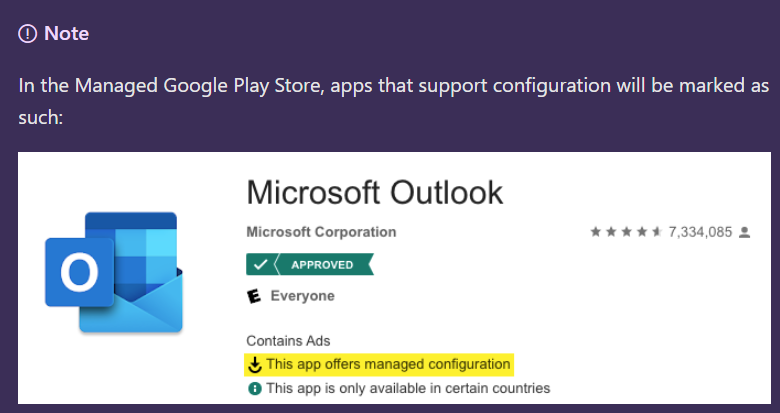Click the half-filled fifth rating star
Viewport: 780px width, 413px height.
(656, 232)
